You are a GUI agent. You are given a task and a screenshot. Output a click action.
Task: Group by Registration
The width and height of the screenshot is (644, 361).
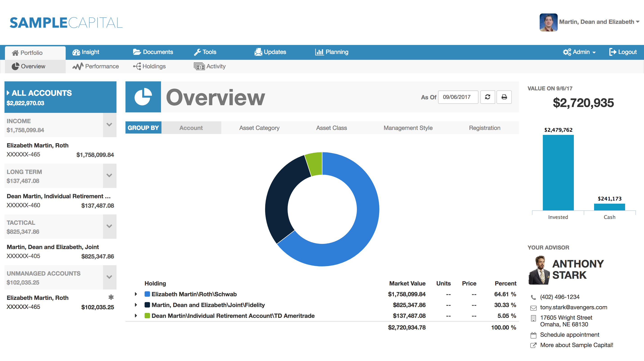(484, 128)
